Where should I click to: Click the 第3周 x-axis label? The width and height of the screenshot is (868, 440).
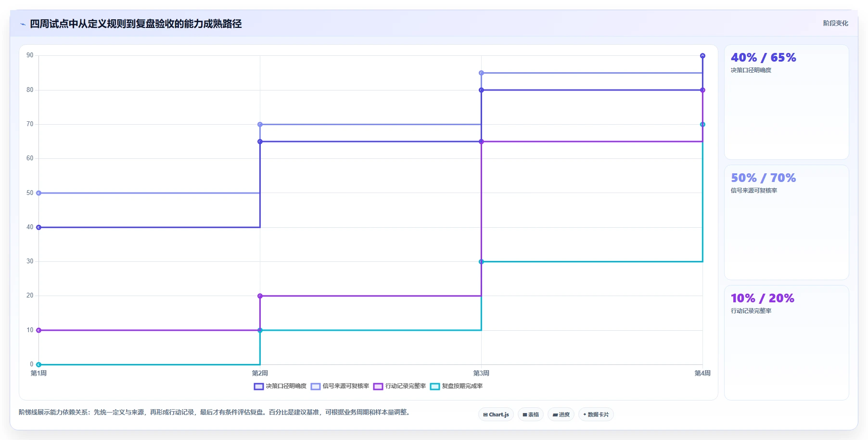click(x=481, y=373)
